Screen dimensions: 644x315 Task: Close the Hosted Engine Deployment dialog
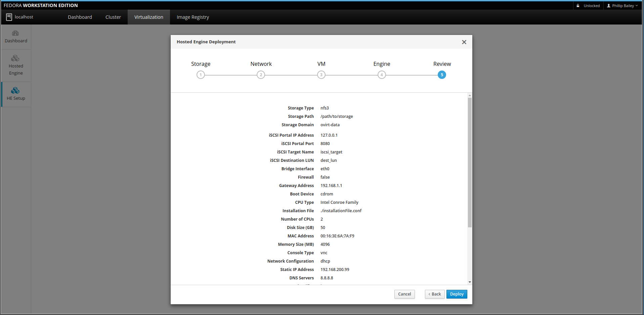point(464,42)
